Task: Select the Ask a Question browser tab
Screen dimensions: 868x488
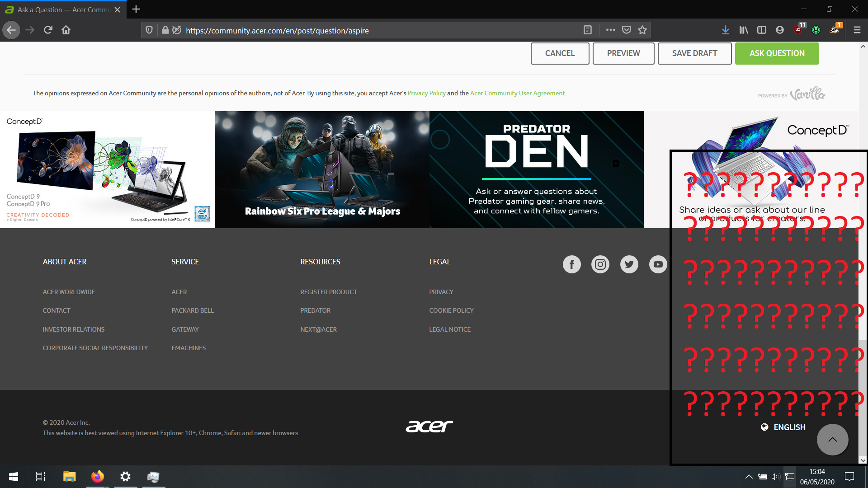Action: tap(59, 9)
